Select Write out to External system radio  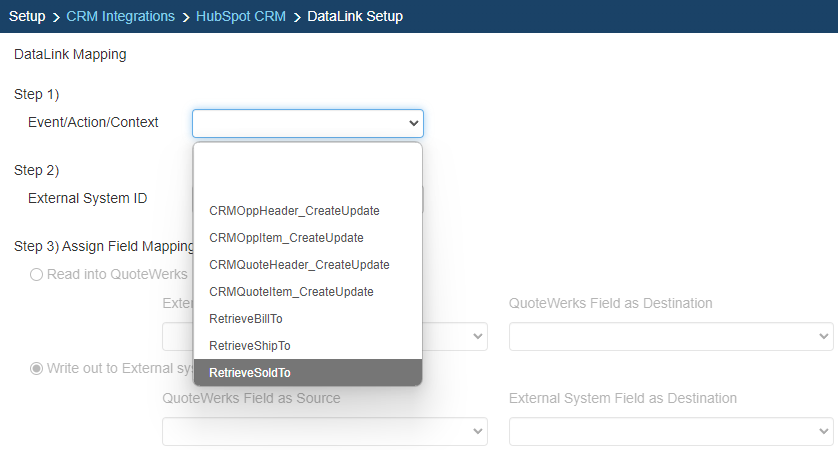click(x=37, y=368)
